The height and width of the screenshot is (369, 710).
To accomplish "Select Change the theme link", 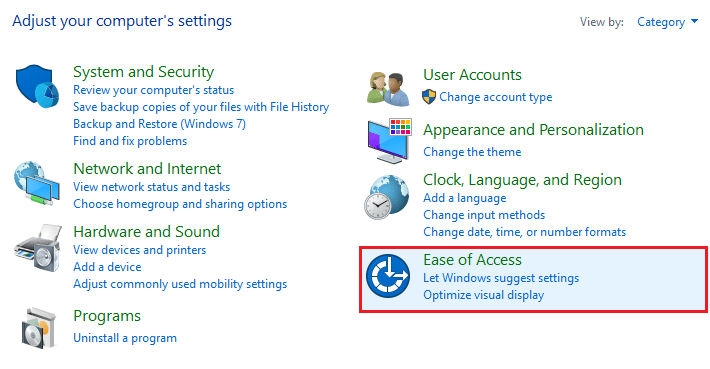I will pos(472,152).
